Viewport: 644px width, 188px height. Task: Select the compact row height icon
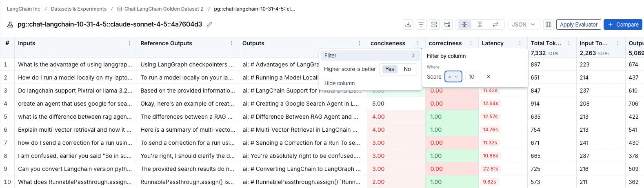tap(464, 24)
